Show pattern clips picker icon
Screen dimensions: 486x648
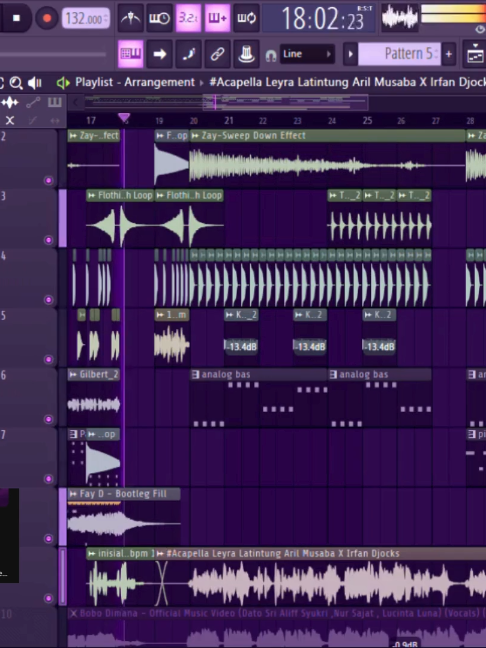point(54,102)
